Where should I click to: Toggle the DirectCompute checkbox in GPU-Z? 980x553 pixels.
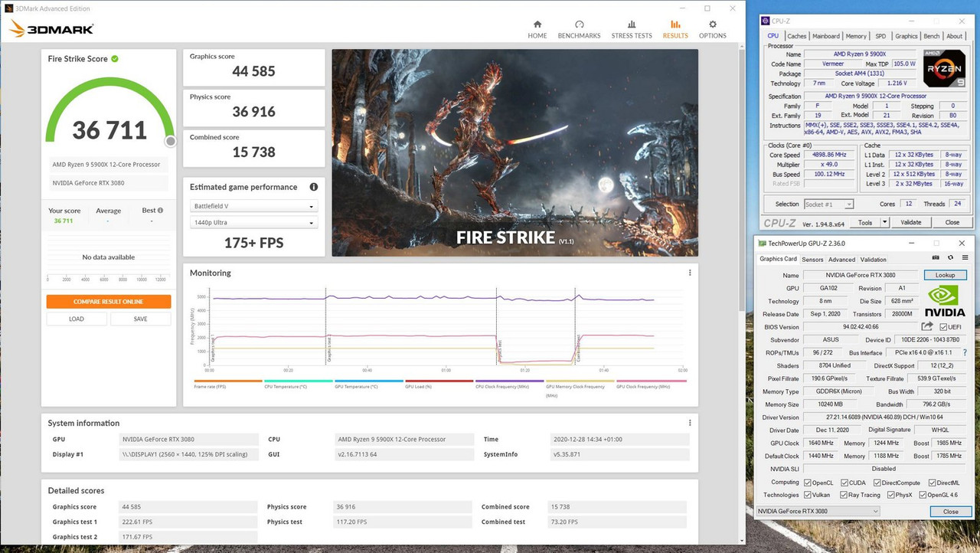pos(877,483)
